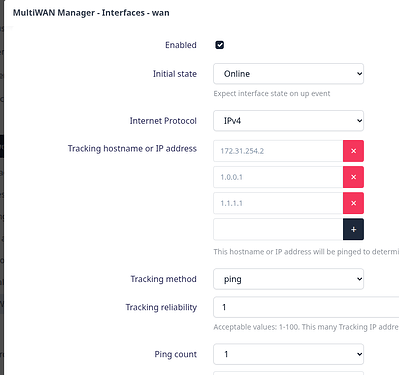Expand the Internet Protocol selector

(288, 121)
